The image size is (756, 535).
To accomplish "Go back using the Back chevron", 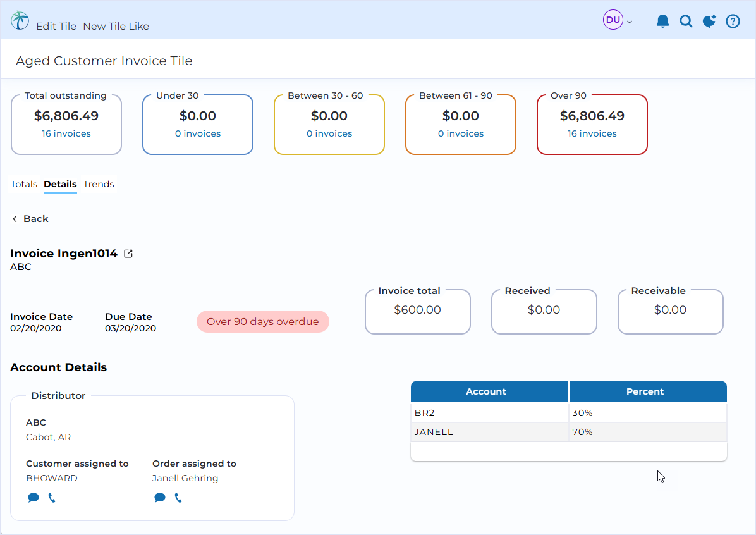I will 30,219.
